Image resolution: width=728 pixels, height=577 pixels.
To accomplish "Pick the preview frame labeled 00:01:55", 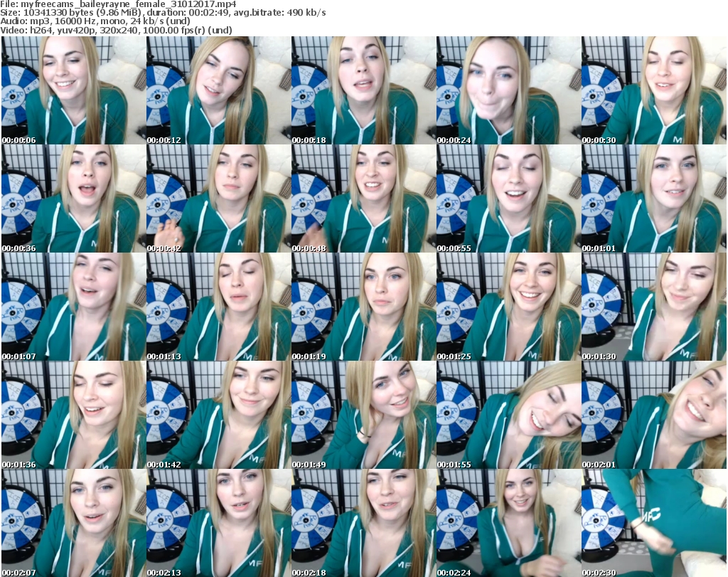I will 508,415.
